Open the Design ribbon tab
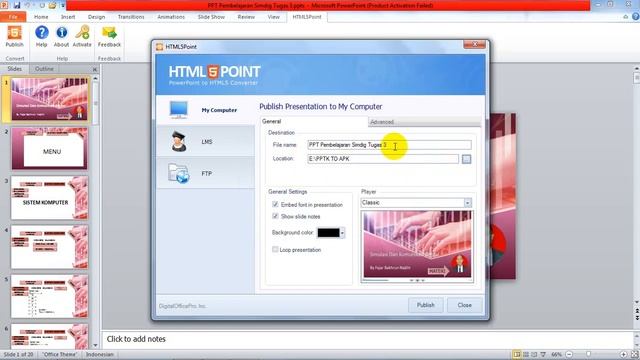Viewport: 640px width, 360px height. pyautogui.click(x=96, y=17)
